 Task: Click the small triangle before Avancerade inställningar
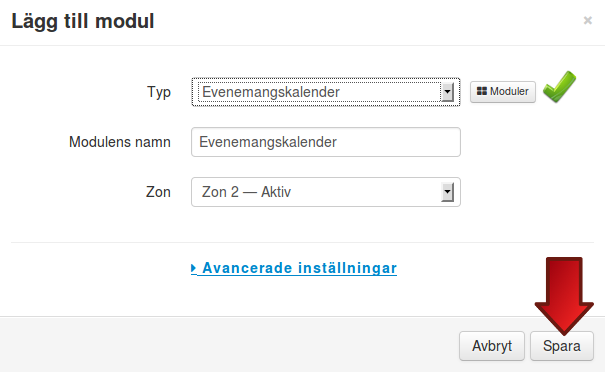[x=194, y=268]
